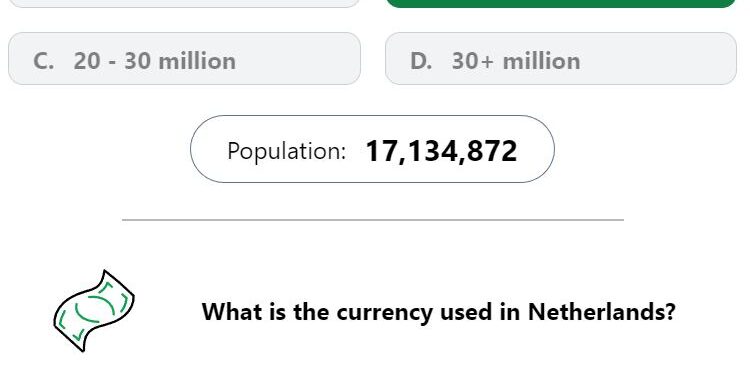The height and width of the screenshot is (375, 750).
Task: Click the curved emblem inside the banknote icon
Action: 95,308
